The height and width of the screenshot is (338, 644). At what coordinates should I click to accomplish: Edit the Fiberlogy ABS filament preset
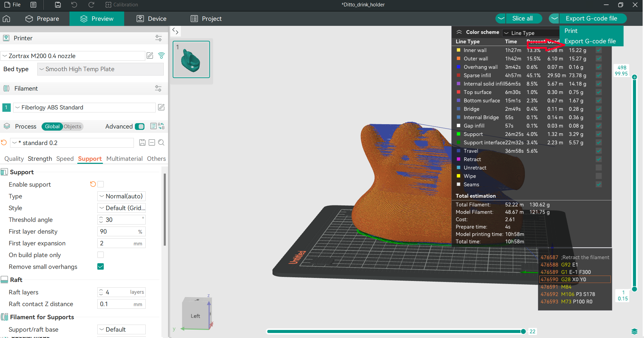(161, 107)
